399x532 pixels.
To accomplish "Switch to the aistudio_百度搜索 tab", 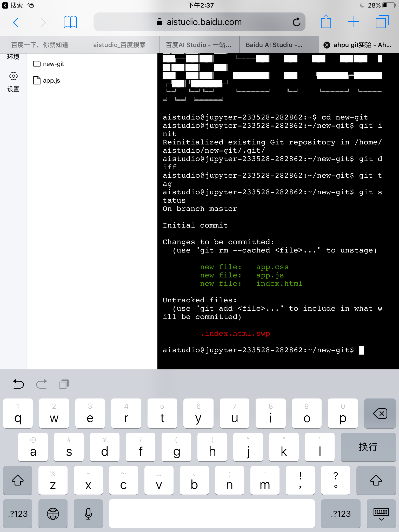I will pyautogui.click(x=119, y=45).
